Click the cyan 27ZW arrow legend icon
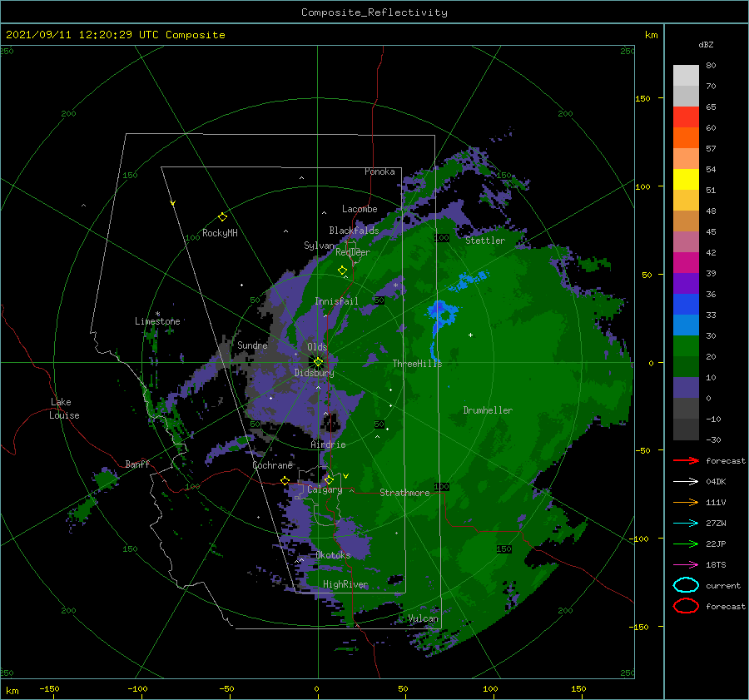Viewport: 749px width, 700px height. pyautogui.click(x=686, y=524)
